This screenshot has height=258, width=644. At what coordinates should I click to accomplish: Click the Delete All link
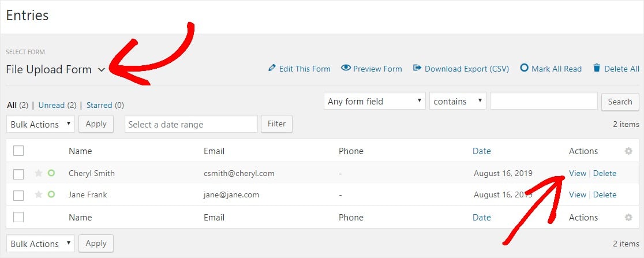[622, 69]
